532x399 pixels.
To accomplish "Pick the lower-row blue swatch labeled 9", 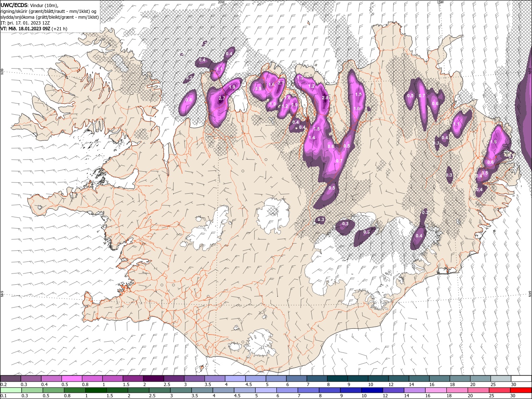I will coord(350,390).
